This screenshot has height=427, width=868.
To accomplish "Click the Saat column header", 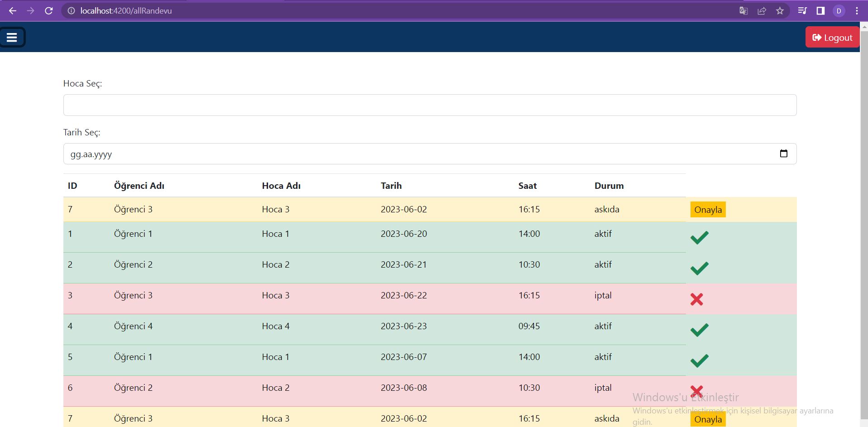I will (x=528, y=186).
